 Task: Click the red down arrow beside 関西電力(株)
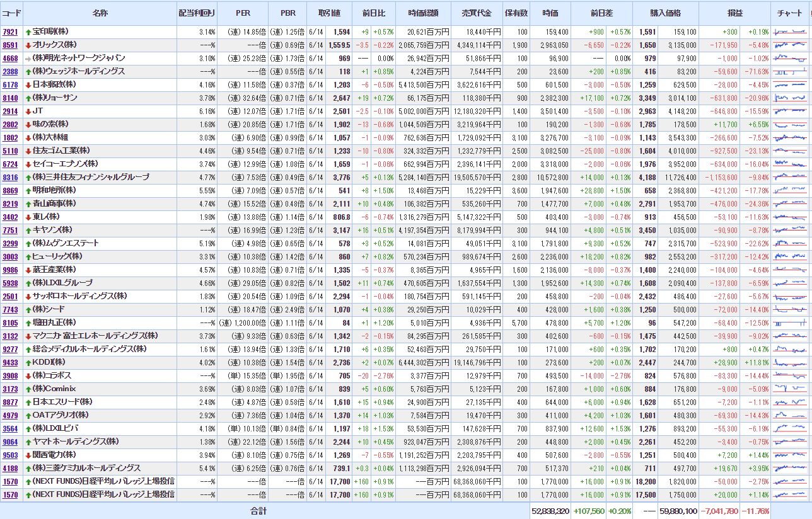tap(28, 455)
